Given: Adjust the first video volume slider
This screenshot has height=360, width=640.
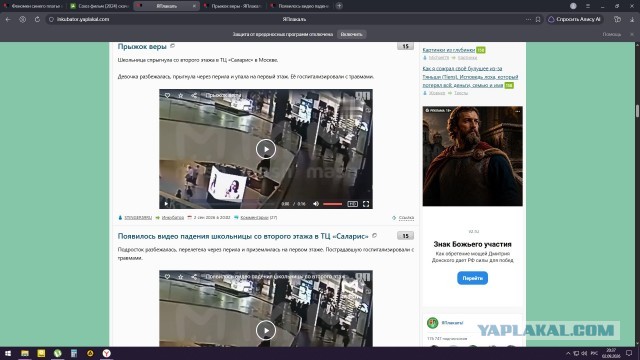Looking at the screenshot, I should [333, 204].
